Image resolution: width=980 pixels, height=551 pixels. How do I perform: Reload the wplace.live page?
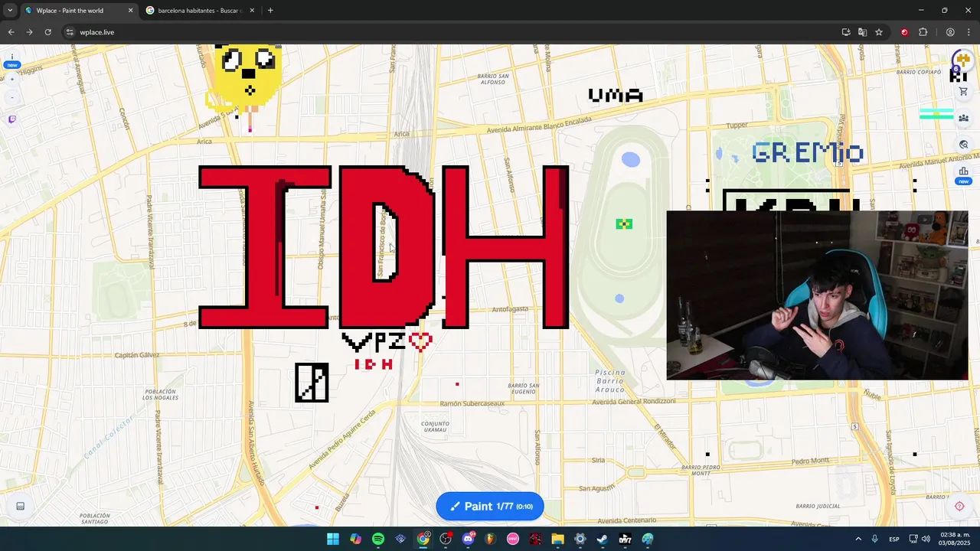47,32
